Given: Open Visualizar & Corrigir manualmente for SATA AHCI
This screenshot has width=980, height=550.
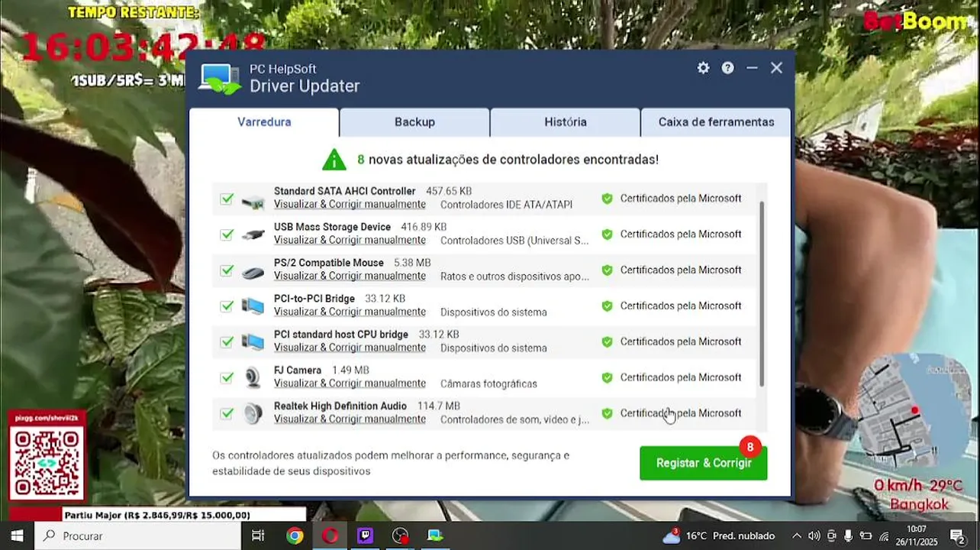Looking at the screenshot, I should click(350, 205).
